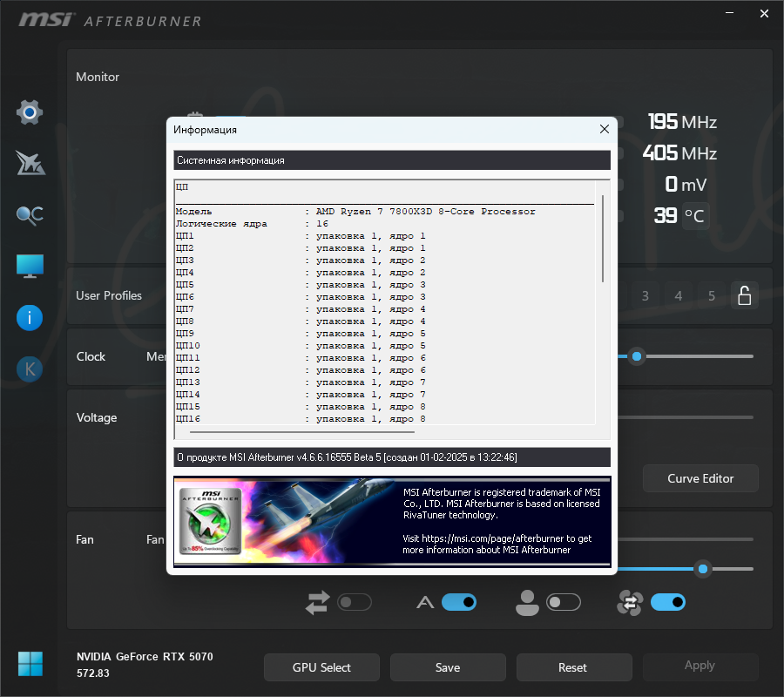Image resolution: width=784 pixels, height=697 pixels.
Task: Disable the automatic fan toggle
Action: pyautogui.click(x=459, y=602)
